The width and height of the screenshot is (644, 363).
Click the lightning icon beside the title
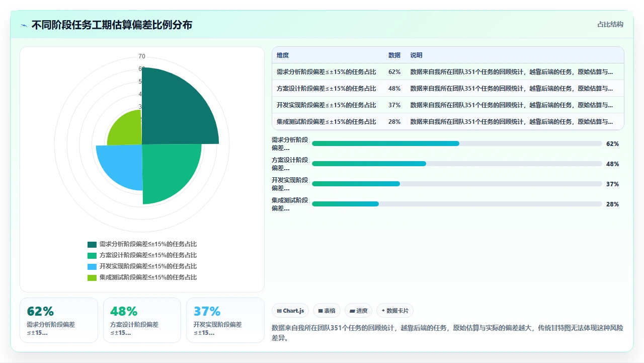pyautogui.click(x=24, y=25)
